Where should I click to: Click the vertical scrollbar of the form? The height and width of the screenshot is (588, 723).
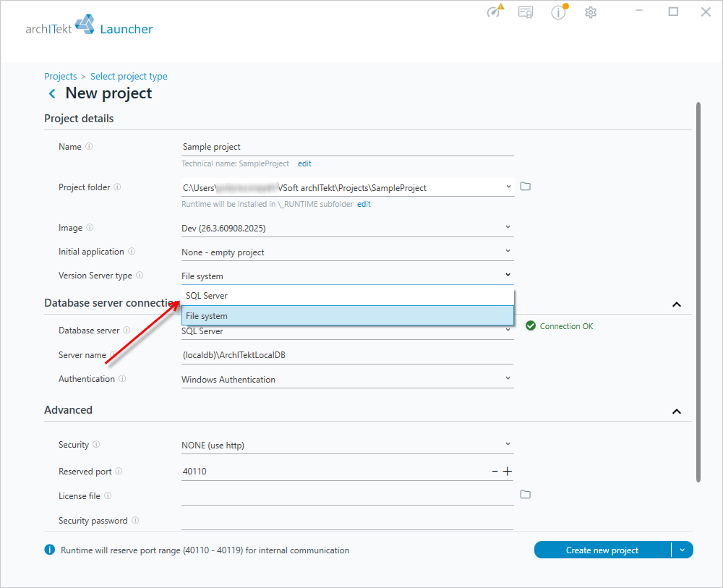click(x=698, y=292)
